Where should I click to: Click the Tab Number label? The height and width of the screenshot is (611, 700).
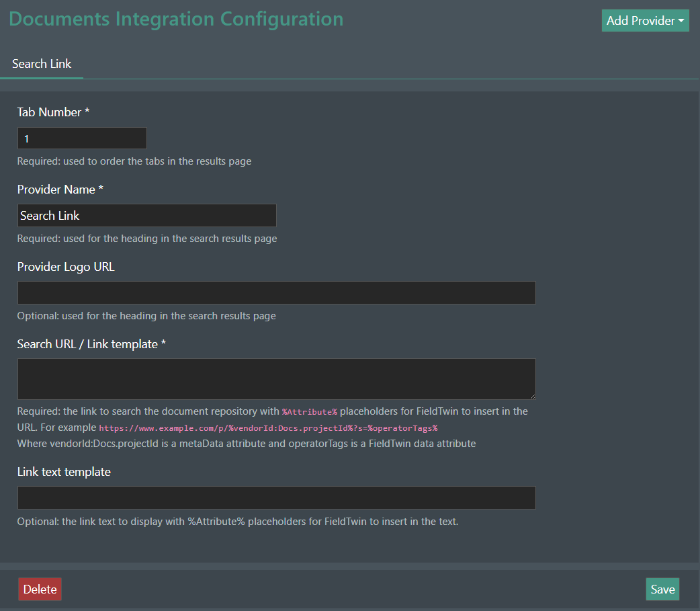[x=53, y=112]
